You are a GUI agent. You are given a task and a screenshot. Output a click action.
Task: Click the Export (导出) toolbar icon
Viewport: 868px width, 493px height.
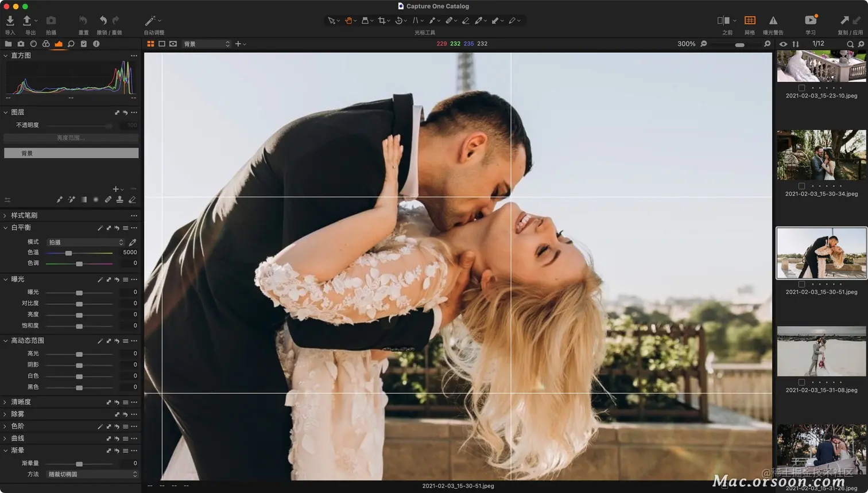coord(27,21)
